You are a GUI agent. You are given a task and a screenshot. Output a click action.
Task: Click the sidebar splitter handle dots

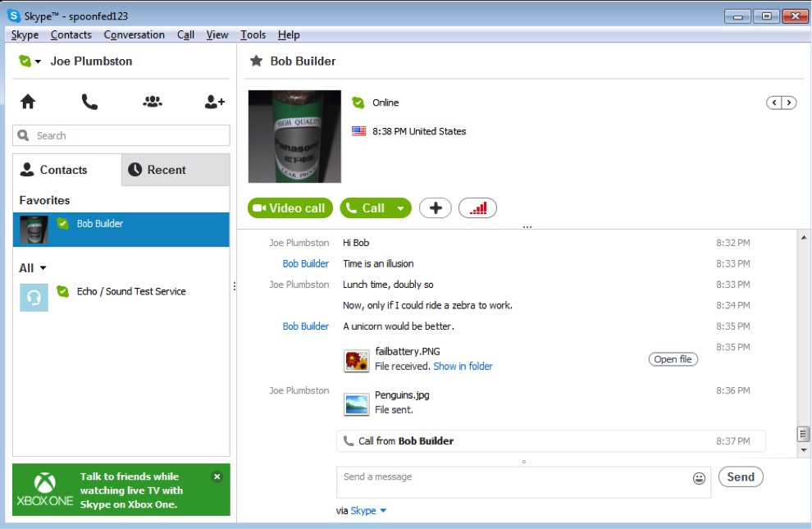[234, 286]
